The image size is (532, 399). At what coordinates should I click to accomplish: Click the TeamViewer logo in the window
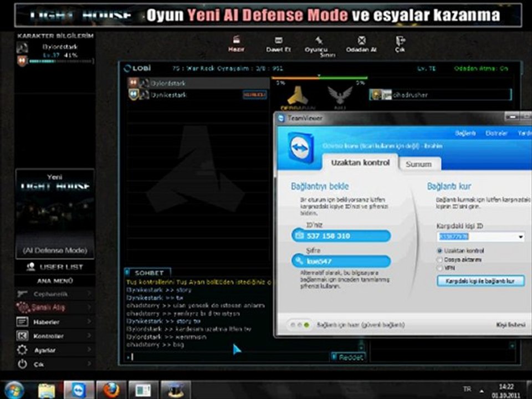[300, 149]
